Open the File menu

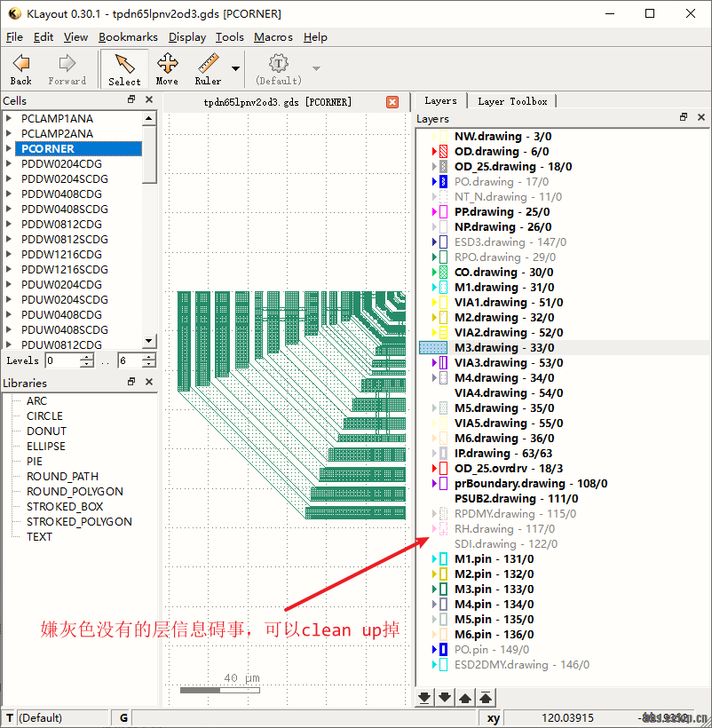(14, 37)
